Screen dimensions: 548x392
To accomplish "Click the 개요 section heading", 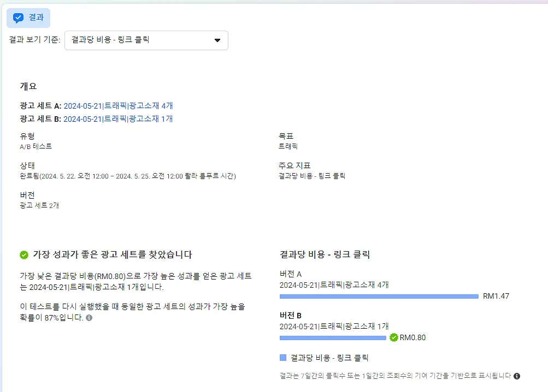I will pyautogui.click(x=28, y=86).
